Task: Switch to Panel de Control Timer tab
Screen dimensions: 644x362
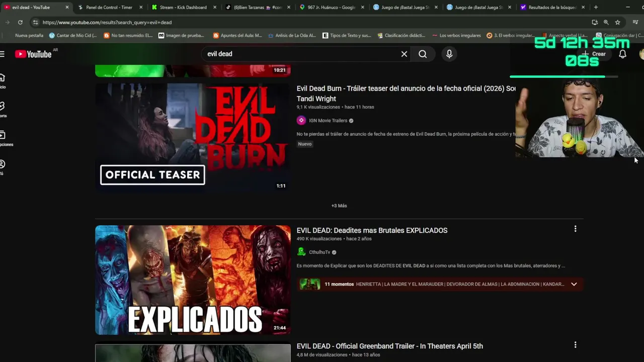Action: 110,7
